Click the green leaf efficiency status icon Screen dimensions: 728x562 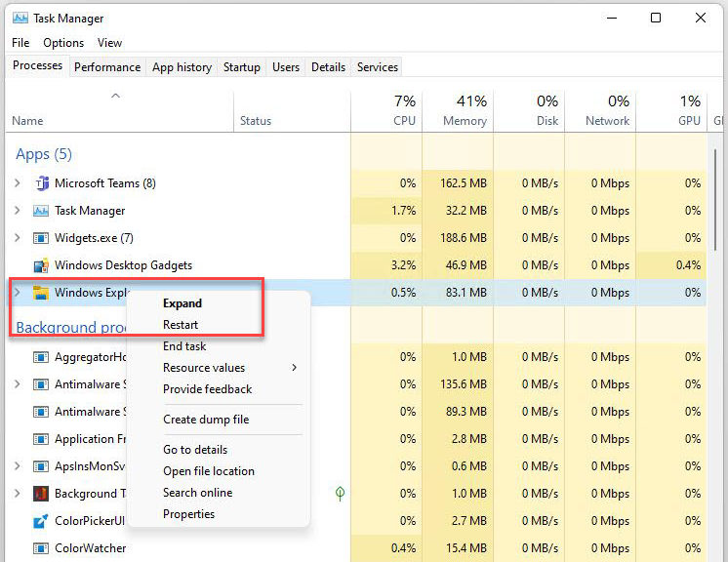coord(340,494)
